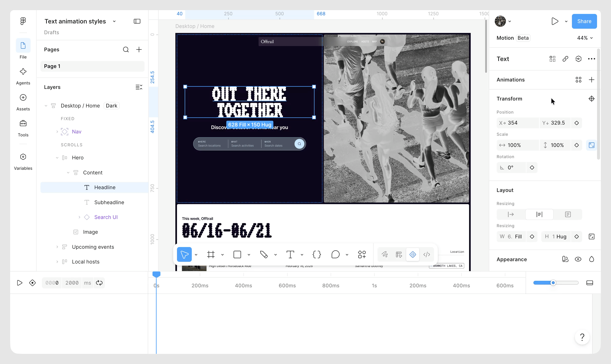Collapse the Hero layer
The width and height of the screenshot is (611, 364).
57,158
